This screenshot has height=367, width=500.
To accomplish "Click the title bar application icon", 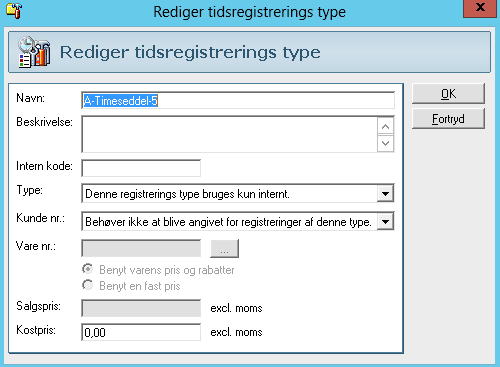I will (x=14, y=11).
